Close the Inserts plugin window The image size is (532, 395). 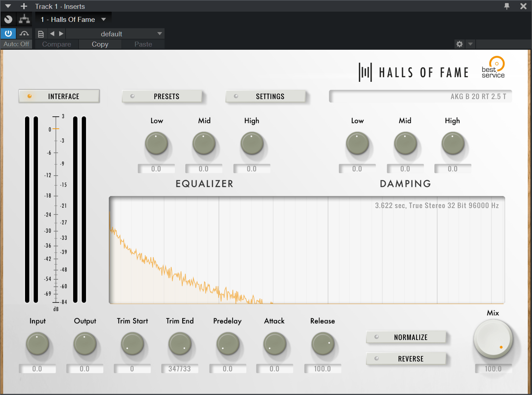524,6
